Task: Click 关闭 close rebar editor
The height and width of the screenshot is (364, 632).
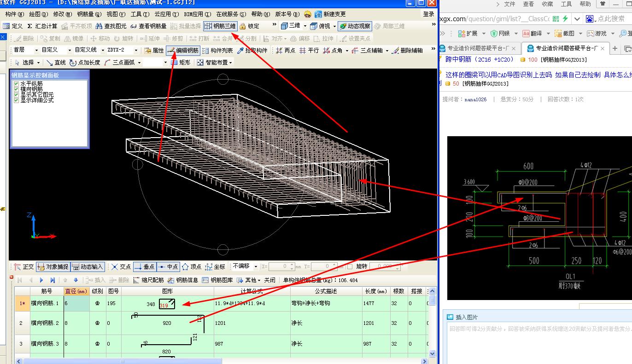Action: pos(269,280)
